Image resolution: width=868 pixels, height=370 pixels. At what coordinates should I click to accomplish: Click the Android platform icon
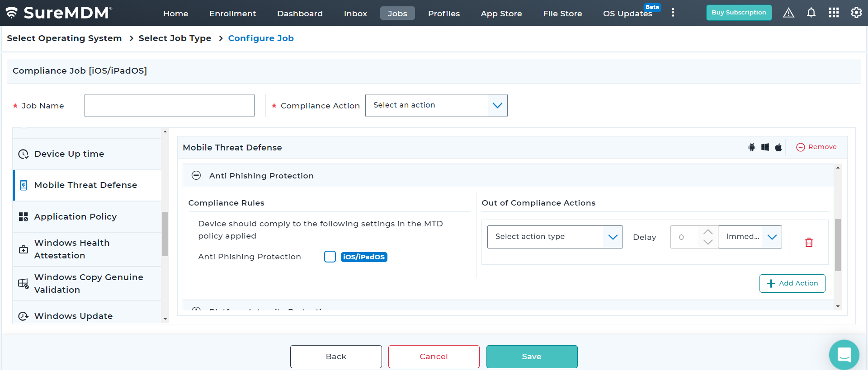tap(751, 147)
